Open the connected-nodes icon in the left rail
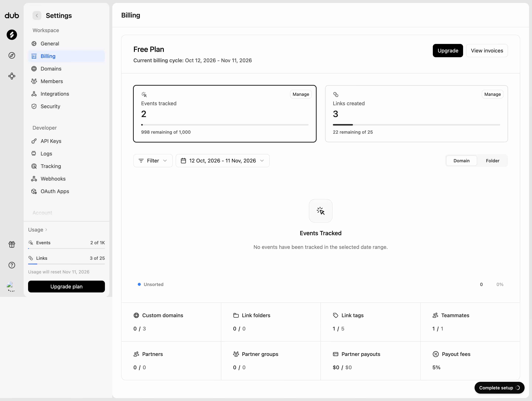This screenshot has height=401, width=532. [12, 76]
